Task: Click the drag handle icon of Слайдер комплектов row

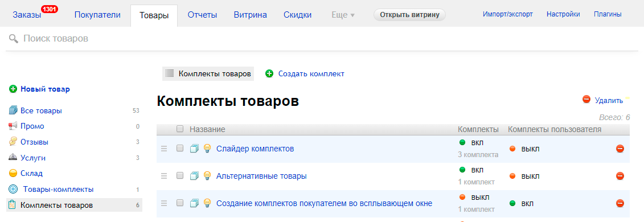Action: (164, 149)
